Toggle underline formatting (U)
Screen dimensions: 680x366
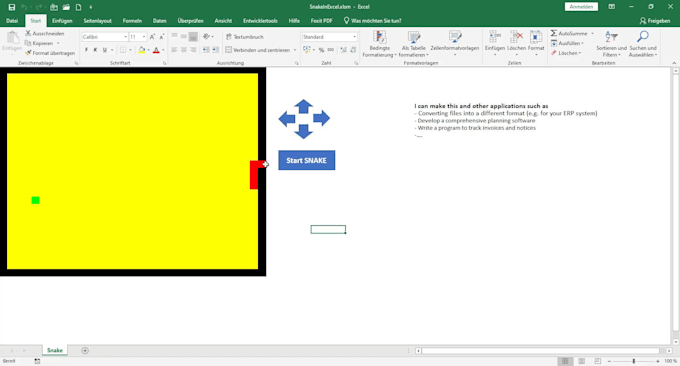point(105,50)
